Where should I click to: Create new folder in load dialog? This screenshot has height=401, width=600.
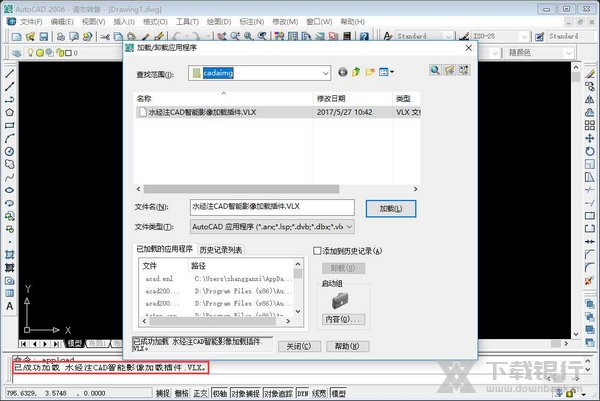coord(370,72)
